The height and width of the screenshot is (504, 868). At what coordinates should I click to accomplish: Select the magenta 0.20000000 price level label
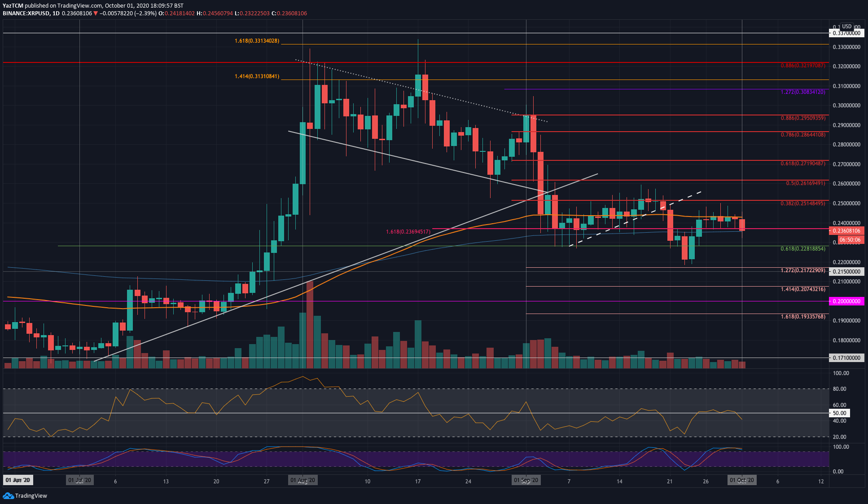(846, 301)
